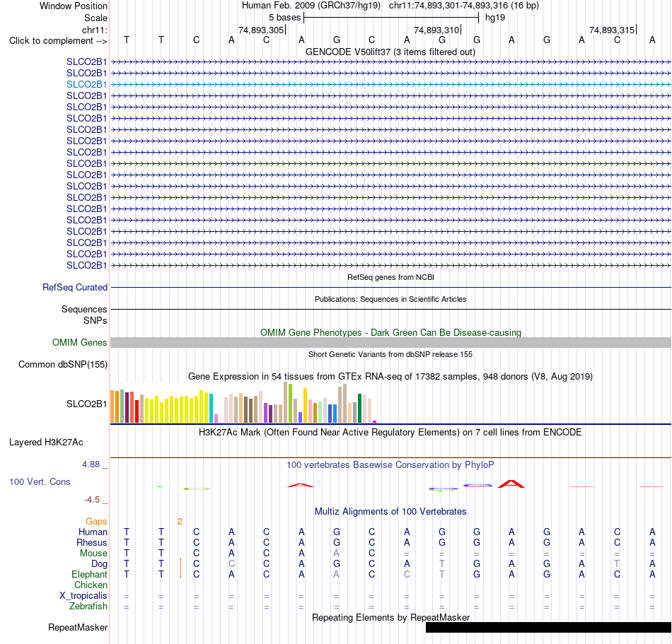Open the GTEx Gene Expression track title
The width and height of the screenshot is (672, 644).
(390, 376)
